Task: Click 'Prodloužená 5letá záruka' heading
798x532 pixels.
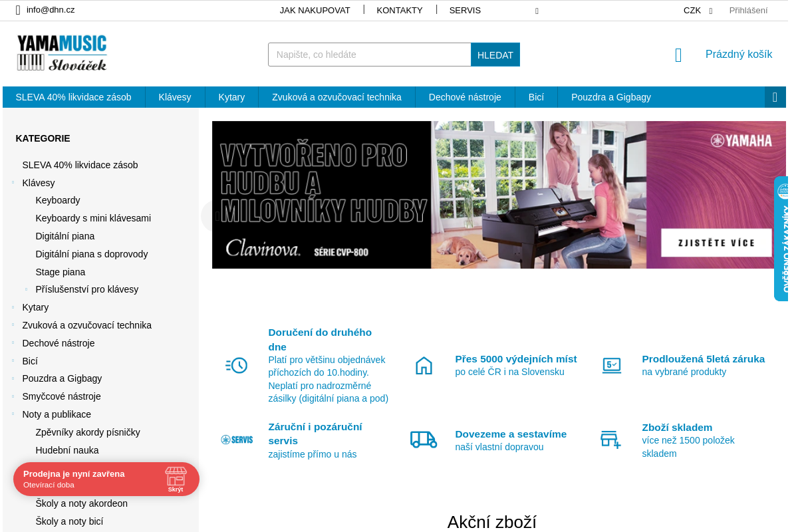Action: (x=704, y=358)
